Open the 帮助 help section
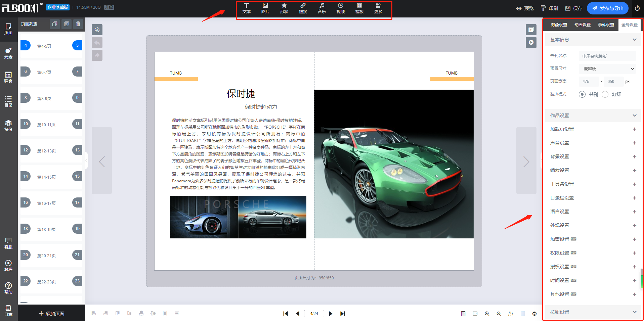This screenshot has height=321, width=644. point(8,288)
